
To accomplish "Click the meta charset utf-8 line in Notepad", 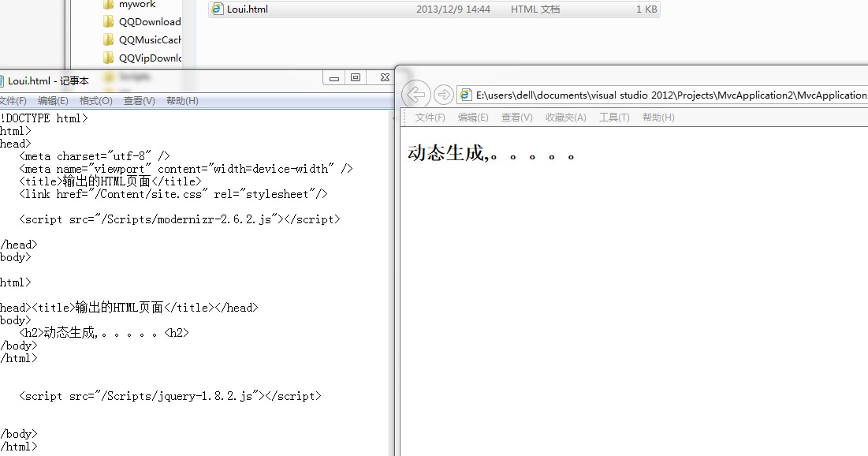I will coord(95,156).
